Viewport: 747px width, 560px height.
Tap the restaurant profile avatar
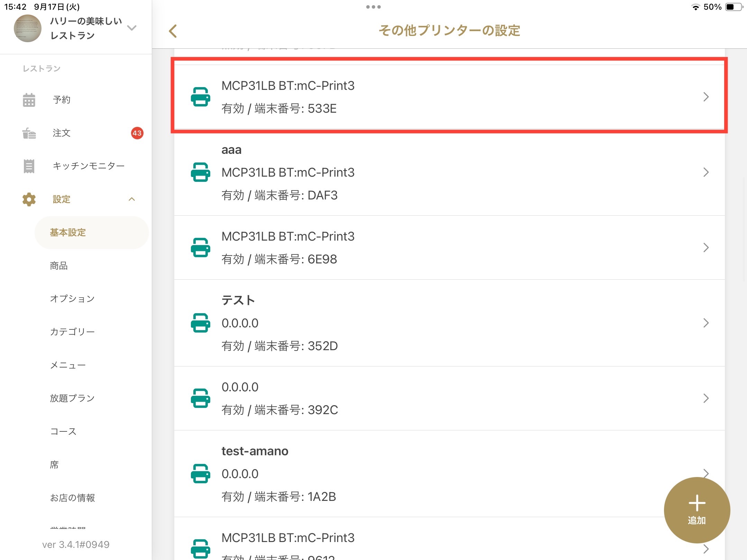pyautogui.click(x=28, y=28)
